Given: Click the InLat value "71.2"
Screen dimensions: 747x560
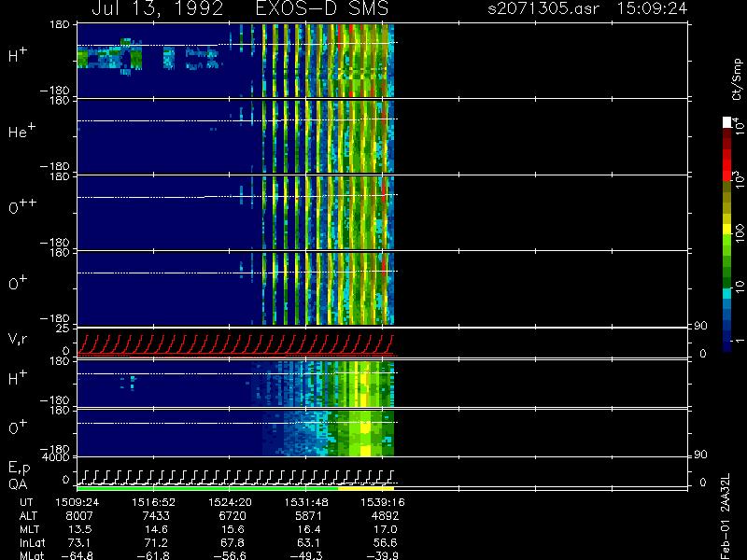Looking at the screenshot, I should pyautogui.click(x=155, y=543).
